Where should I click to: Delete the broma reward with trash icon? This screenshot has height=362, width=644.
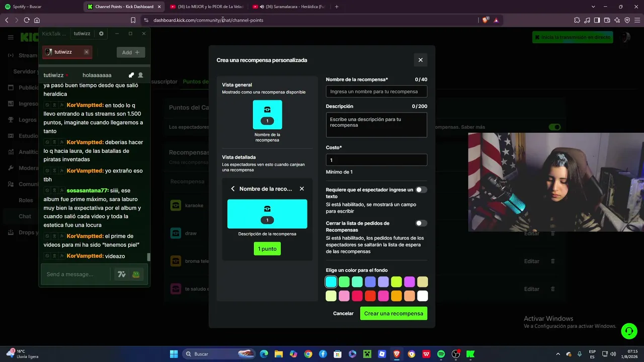click(x=553, y=261)
